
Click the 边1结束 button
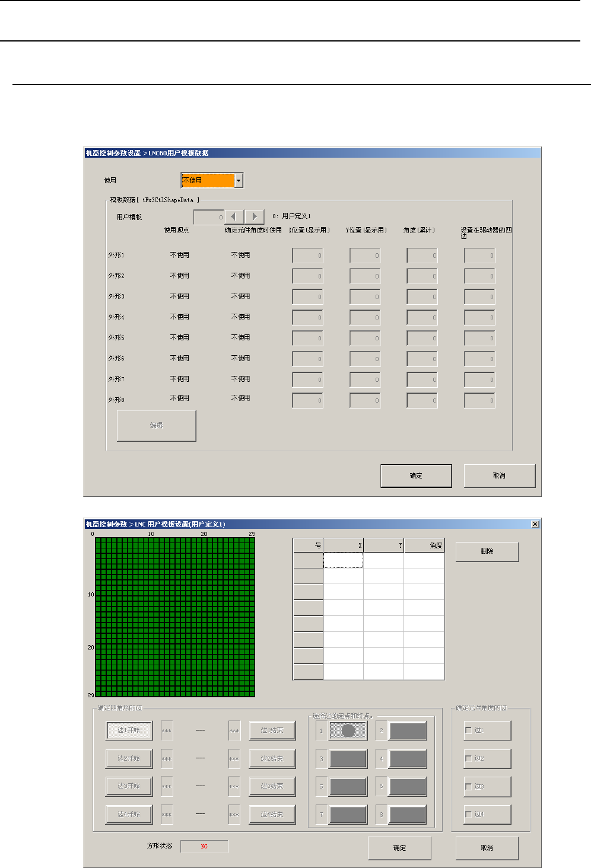tap(272, 730)
